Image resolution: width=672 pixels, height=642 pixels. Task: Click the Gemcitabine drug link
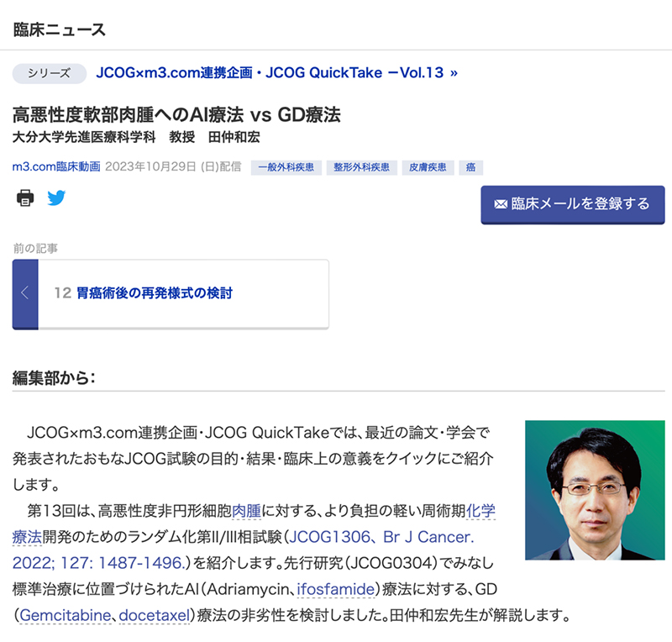coord(66,615)
